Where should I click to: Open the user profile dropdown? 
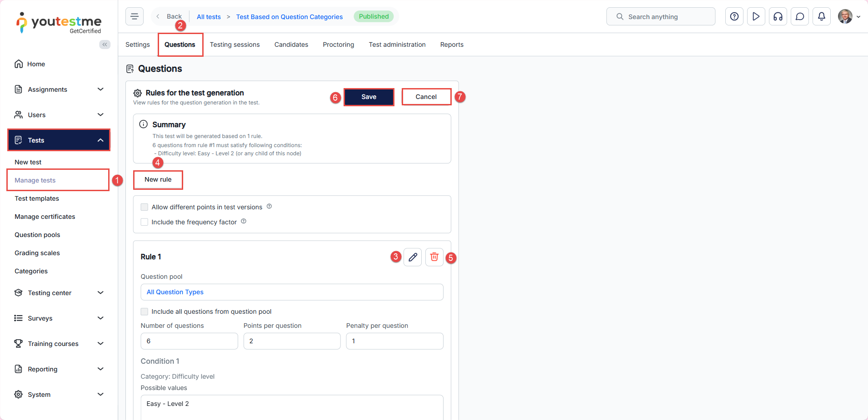[849, 17]
